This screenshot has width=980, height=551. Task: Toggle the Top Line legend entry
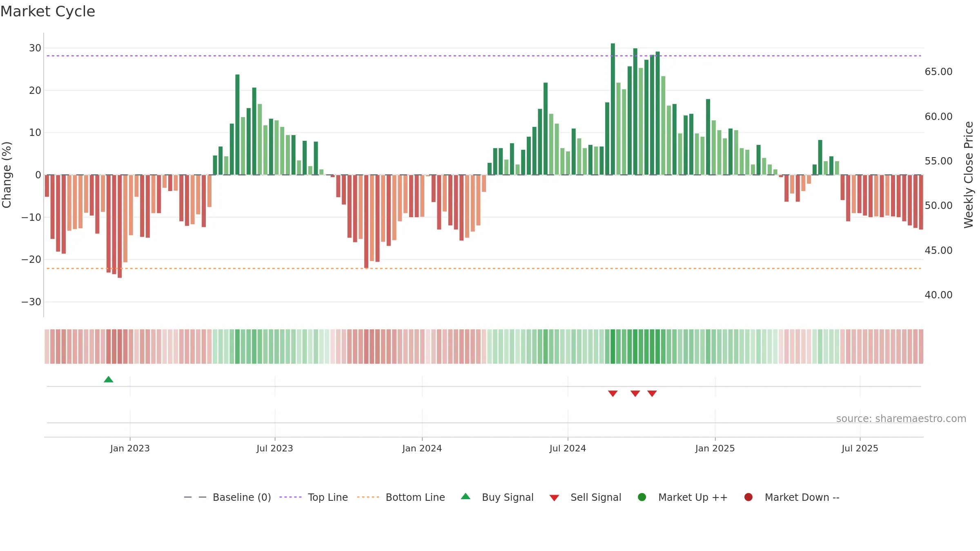point(314,497)
